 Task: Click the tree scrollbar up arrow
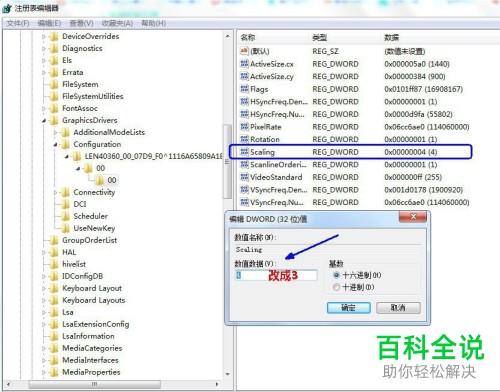[228, 36]
